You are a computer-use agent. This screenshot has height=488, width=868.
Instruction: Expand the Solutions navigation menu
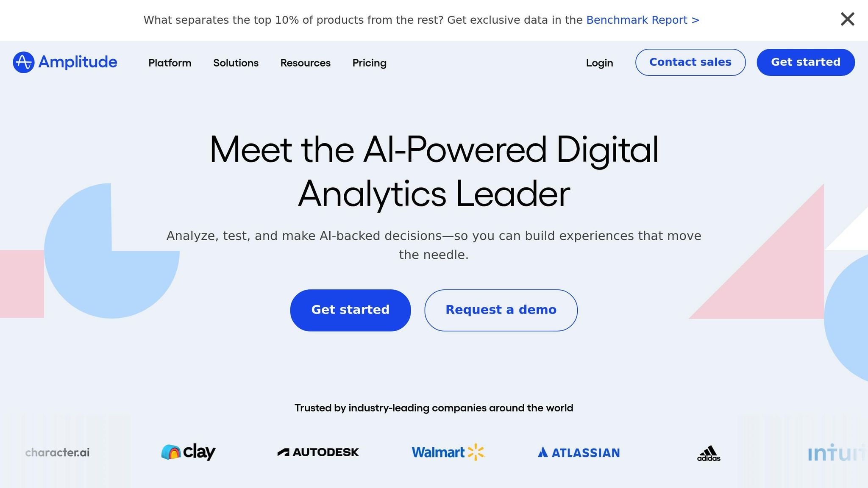[236, 63]
